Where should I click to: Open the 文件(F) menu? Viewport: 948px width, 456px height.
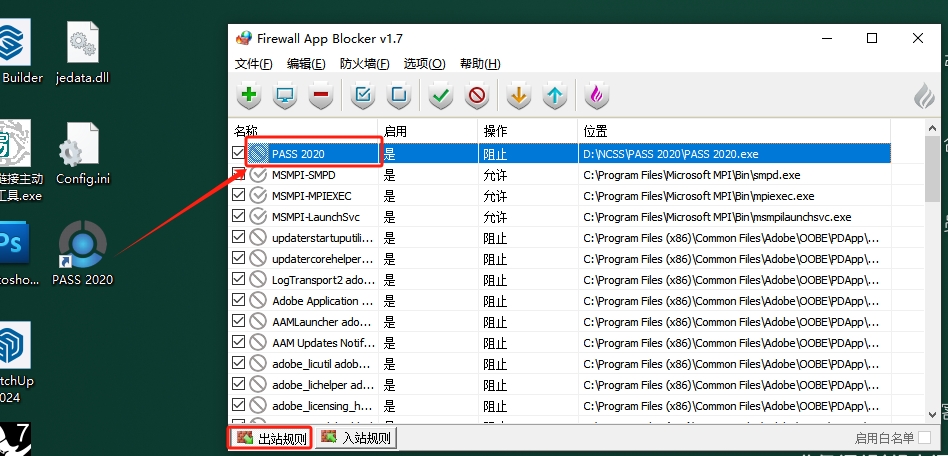(x=253, y=64)
